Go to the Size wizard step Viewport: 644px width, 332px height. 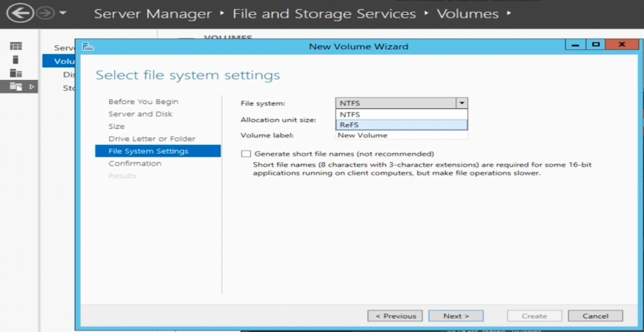click(x=117, y=126)
